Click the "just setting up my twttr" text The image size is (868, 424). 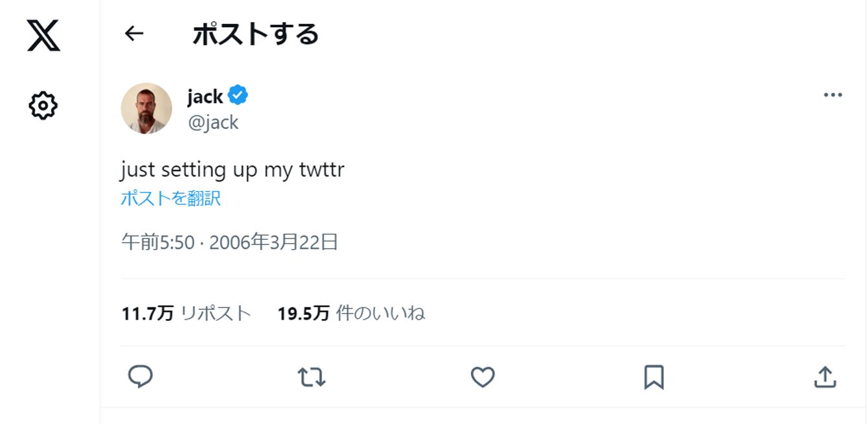click(233, 170)
